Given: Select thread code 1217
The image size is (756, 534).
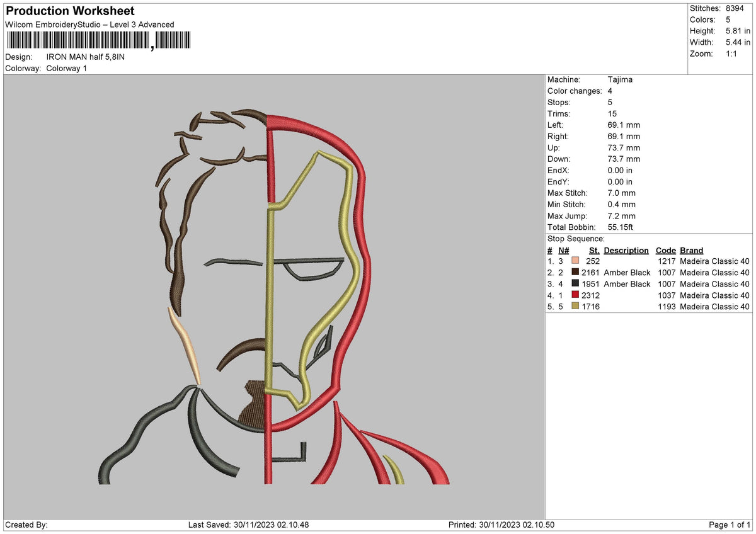Looking at the screenshot, I should 666,261.
